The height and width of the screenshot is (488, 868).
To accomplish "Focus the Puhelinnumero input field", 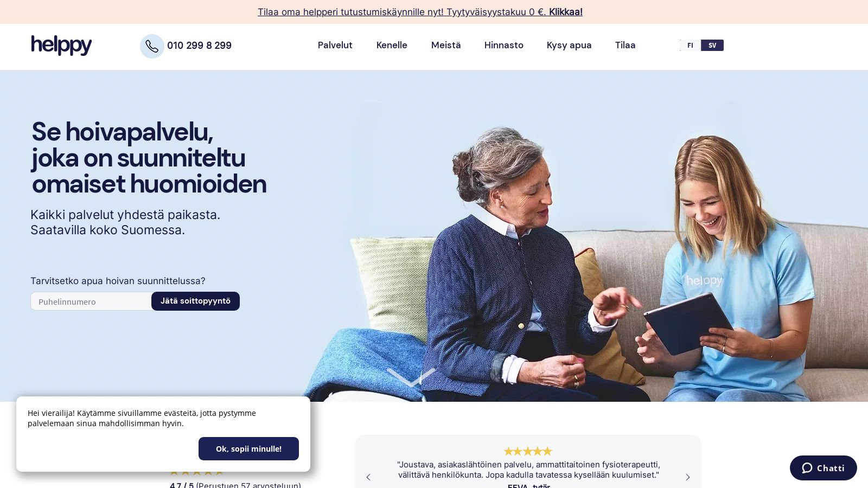I will [x=91, y=301].
